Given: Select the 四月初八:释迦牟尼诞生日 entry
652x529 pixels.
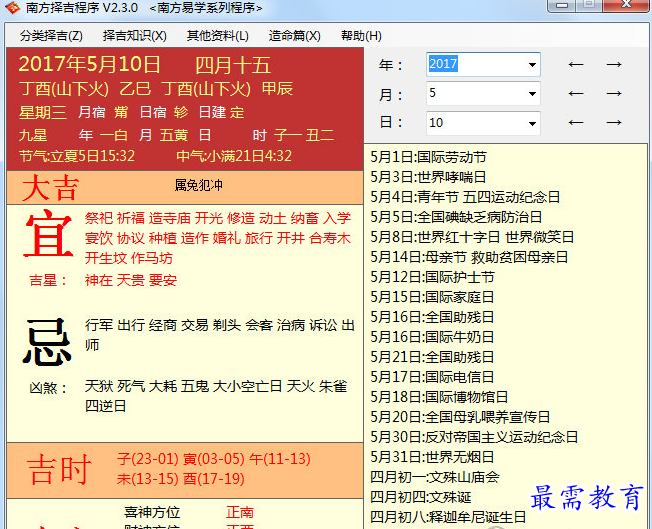Looking at the screenshot, I should pos(448,517).
